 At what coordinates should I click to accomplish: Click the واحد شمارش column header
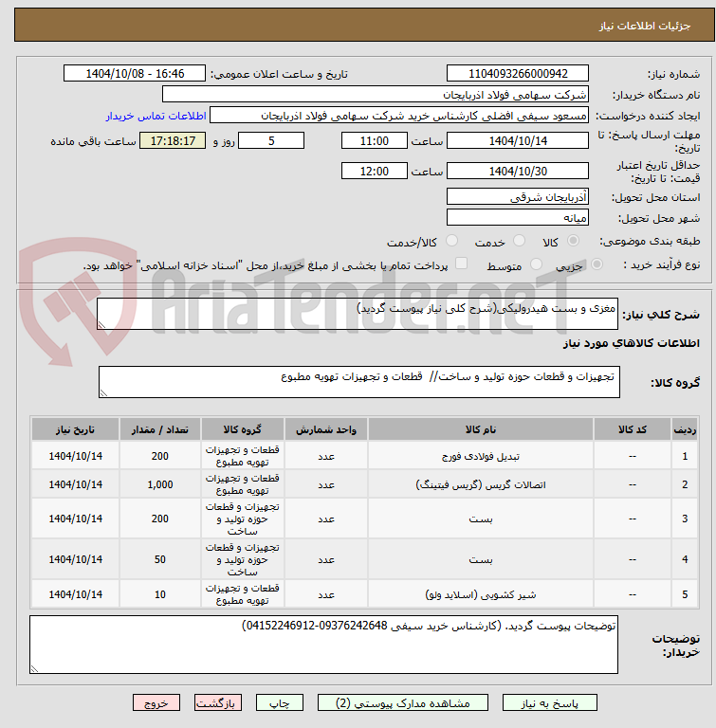[x=325, y=429]
